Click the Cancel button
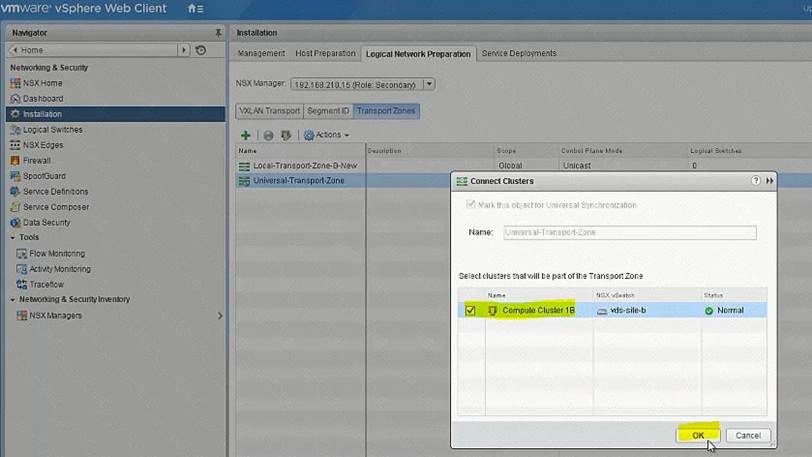812x457 pixels. [748, 435]
